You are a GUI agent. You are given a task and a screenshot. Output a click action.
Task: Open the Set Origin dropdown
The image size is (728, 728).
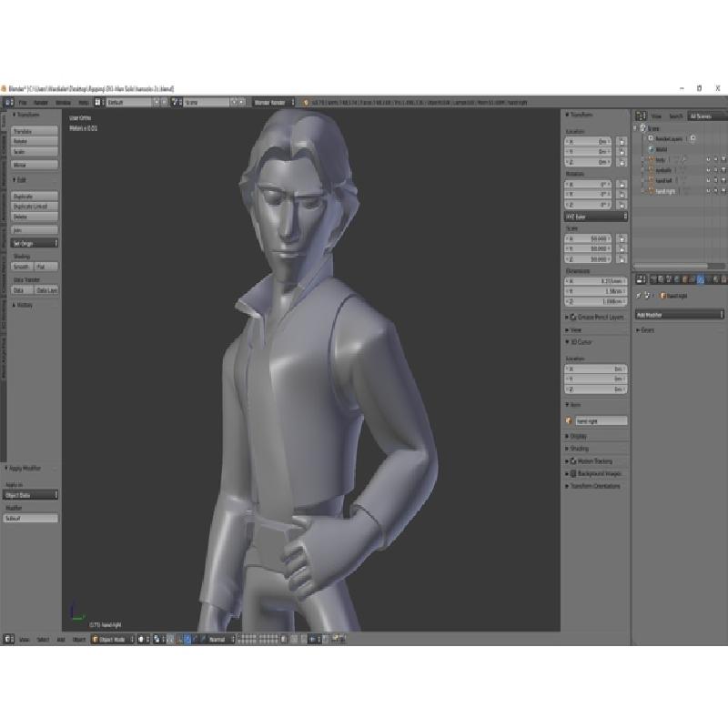click(35, 243)
